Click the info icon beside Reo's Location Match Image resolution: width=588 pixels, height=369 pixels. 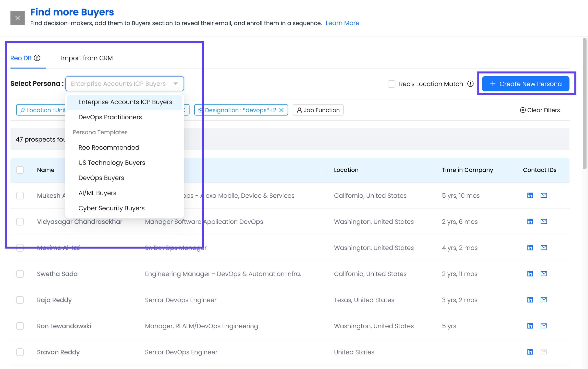[x=470, y=84]
